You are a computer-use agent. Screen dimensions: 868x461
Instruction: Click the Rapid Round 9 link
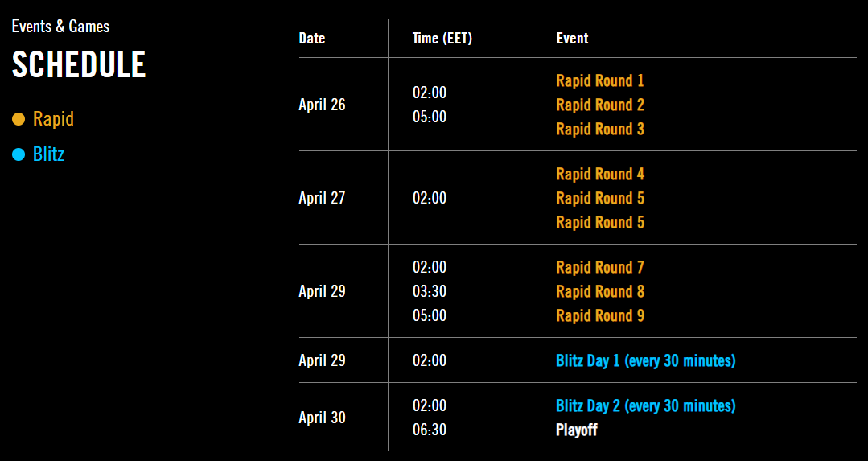(599, 315)
